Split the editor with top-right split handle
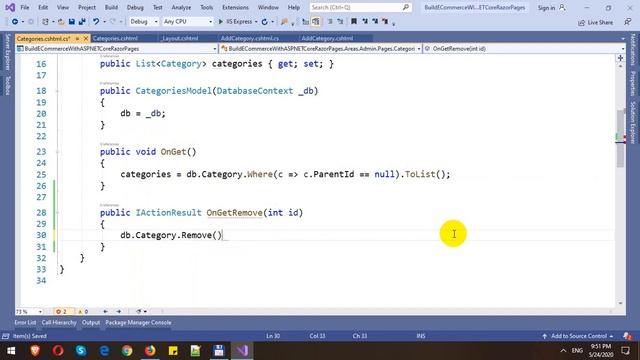This screenshot has width=640, height=360. point(620,58)
